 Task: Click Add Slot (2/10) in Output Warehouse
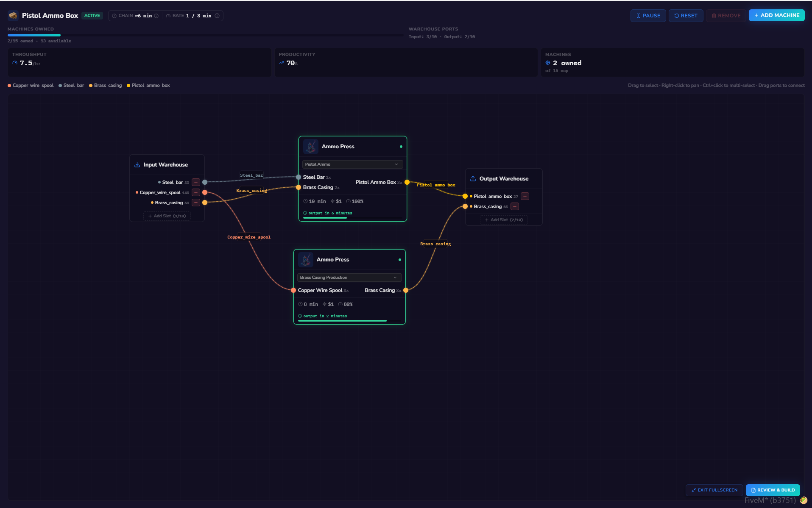(504, 220)
